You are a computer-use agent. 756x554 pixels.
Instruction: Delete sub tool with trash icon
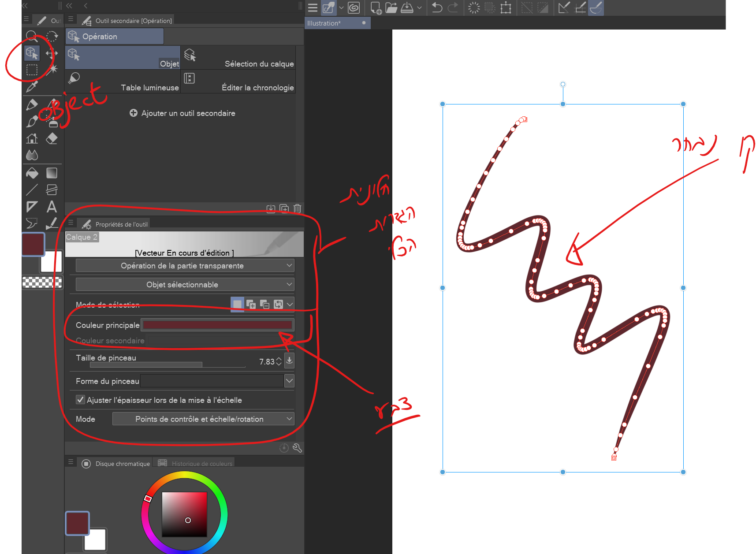tap(298, 208)
